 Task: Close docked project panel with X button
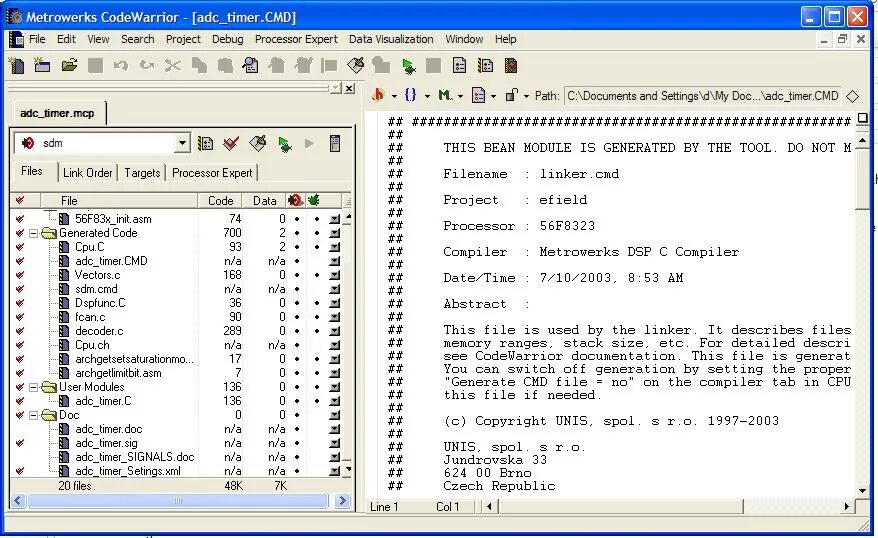pyautogui.click(x=349, y=88)
